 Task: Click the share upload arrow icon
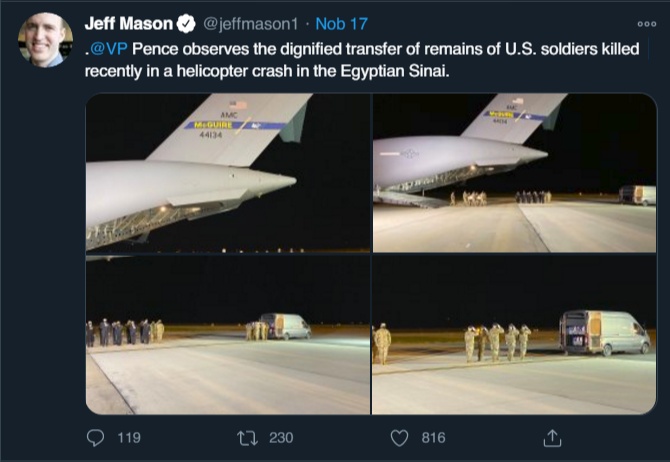[x=551, y=438]
